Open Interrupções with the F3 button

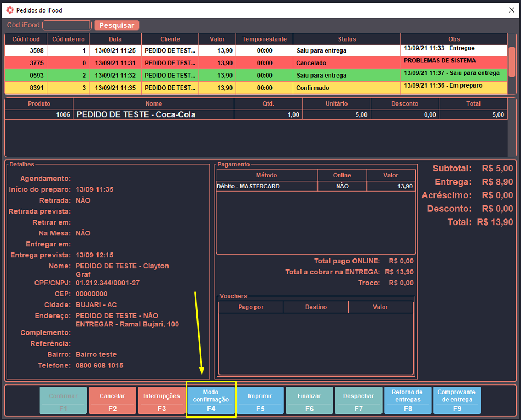[161, 400]
